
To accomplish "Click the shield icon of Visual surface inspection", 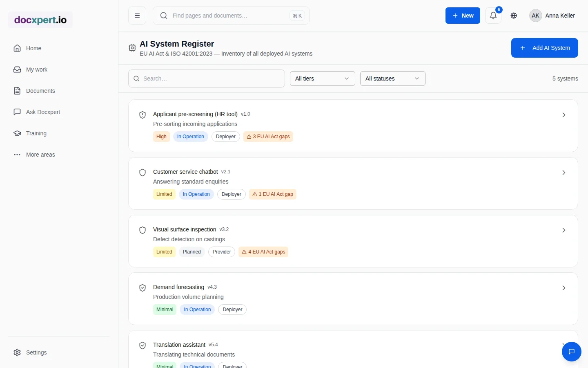I will point(143,230).
